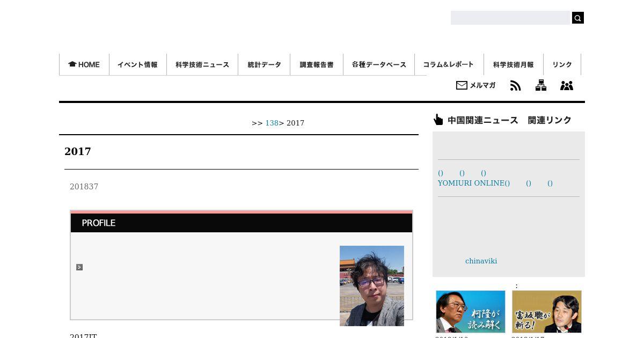The height and width of the screenshot is (338, 644).
Task: Open the chinaviki link
Action: tap(481, 261)
